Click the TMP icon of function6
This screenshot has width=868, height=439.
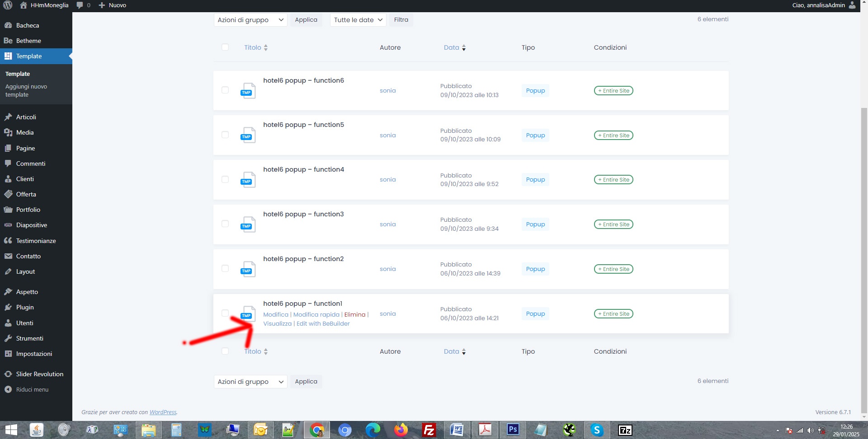[x=248, y=90]
